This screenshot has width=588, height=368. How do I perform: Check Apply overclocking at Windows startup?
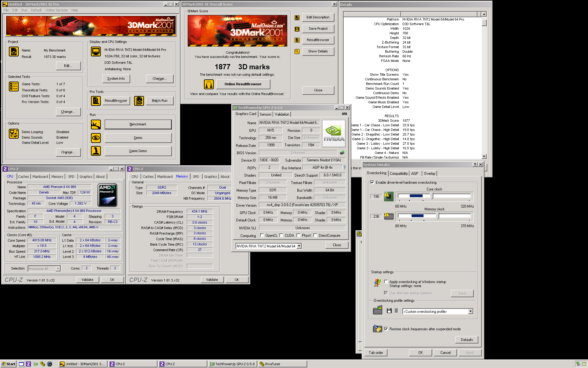coord(386,282)
